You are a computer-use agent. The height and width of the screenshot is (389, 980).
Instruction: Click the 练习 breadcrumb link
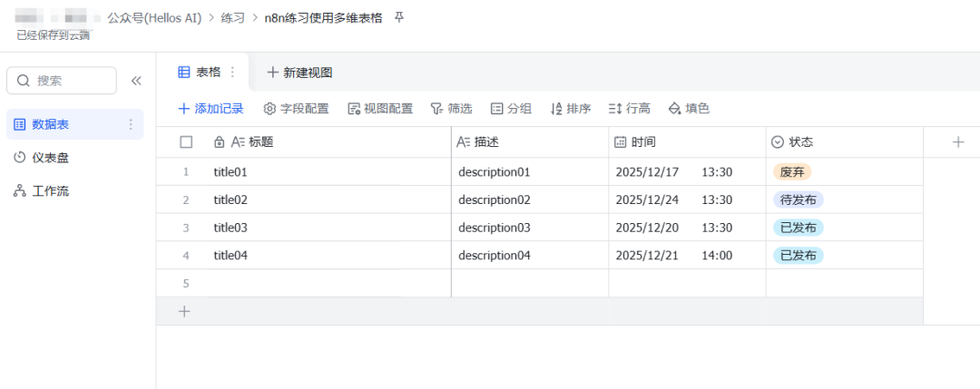click(x=233, y=18)
